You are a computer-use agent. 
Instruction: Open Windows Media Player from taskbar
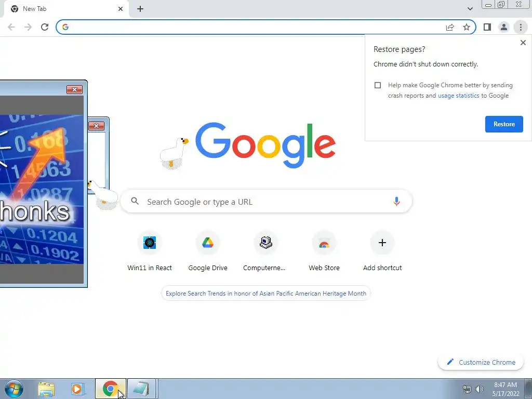coord(77,389)
